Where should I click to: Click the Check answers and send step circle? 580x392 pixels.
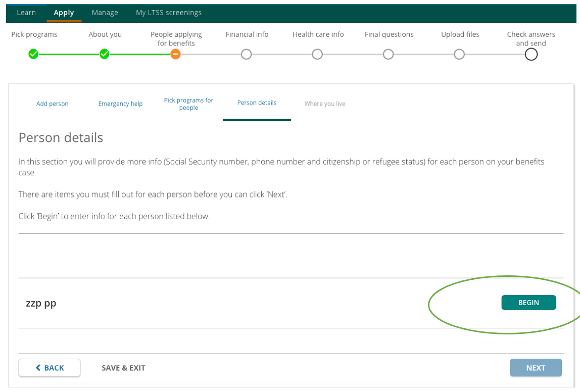(531, 55)
